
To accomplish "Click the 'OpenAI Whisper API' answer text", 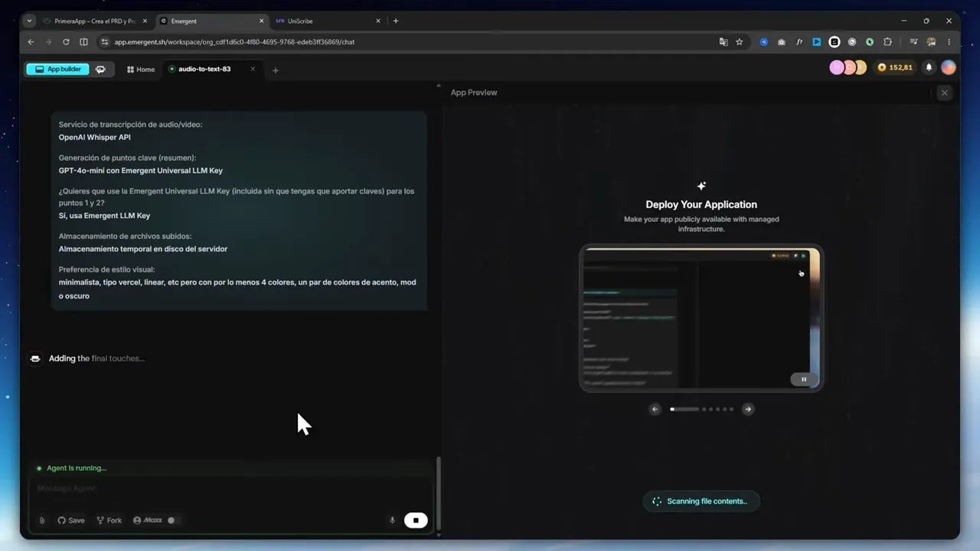I will click(x=95, y=138).
